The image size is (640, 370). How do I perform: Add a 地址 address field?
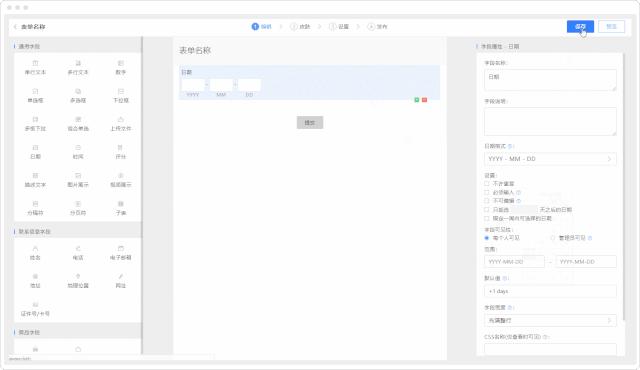[x=36, y=281]
